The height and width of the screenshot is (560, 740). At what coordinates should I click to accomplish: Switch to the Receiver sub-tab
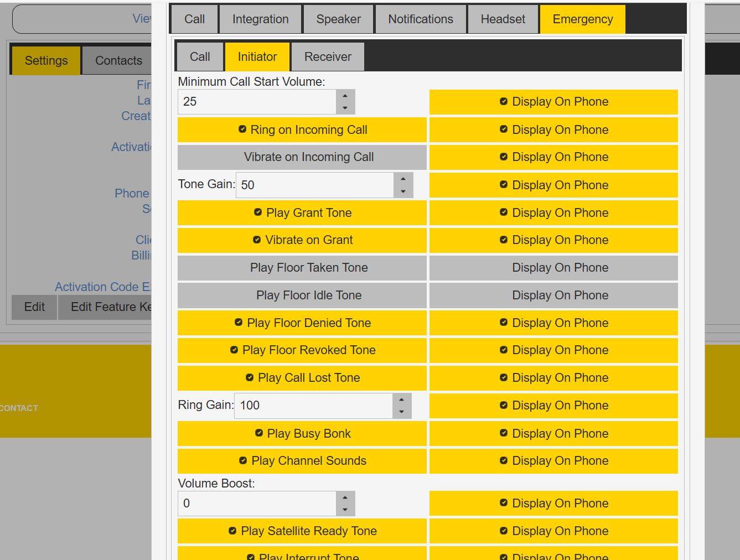[x=328, y=57]
